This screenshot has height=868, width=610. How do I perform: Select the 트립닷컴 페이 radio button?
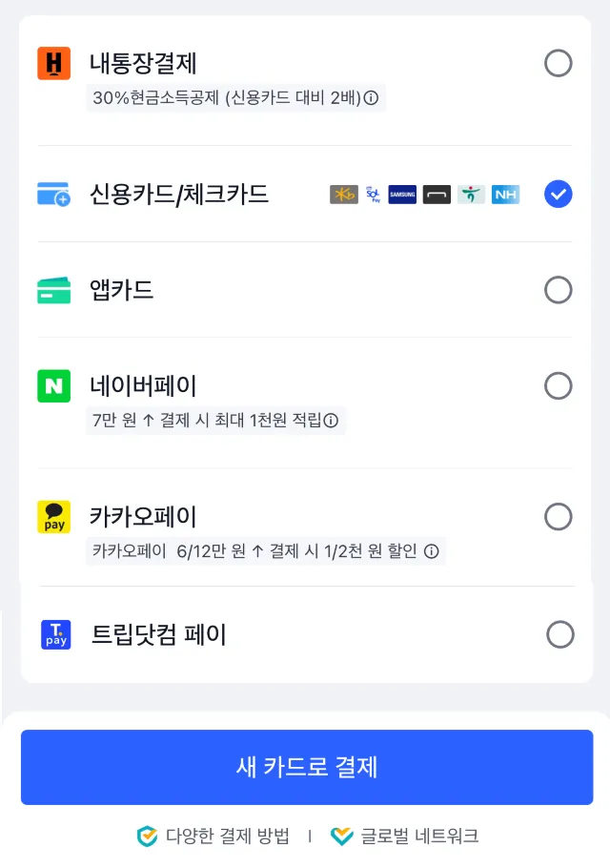click(559, 634)
